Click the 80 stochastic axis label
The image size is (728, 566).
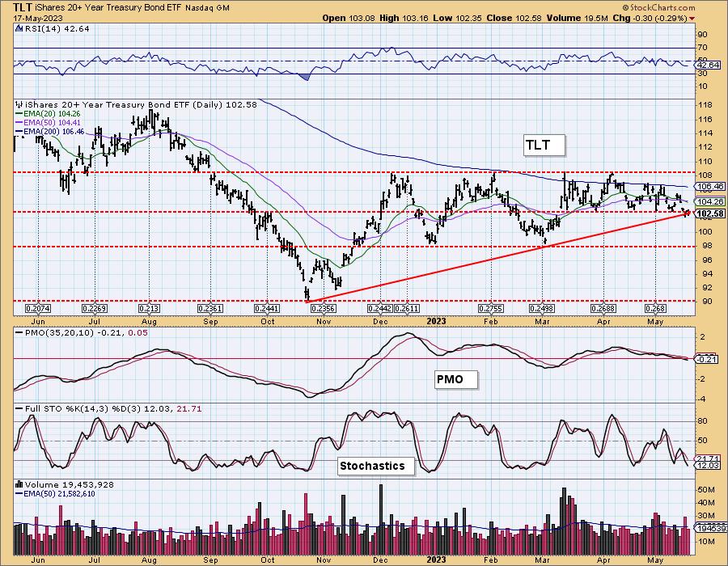click(704, 421)
